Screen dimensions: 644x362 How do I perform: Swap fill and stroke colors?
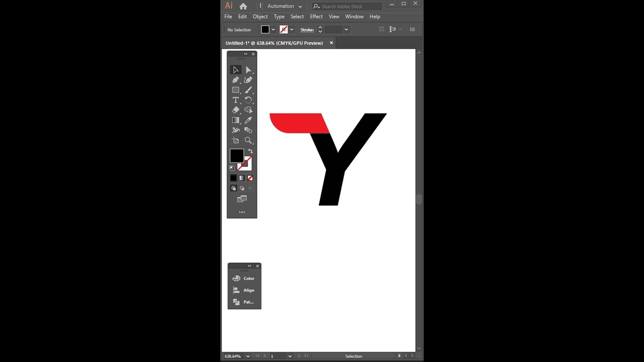(x=251, y=151)
